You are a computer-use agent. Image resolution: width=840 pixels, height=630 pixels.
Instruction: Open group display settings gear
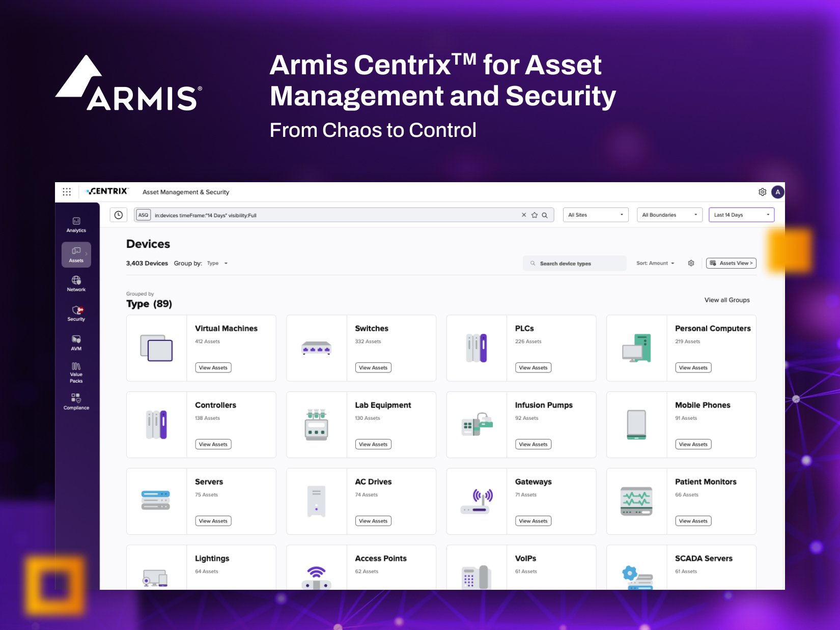(x=691, y=263)
